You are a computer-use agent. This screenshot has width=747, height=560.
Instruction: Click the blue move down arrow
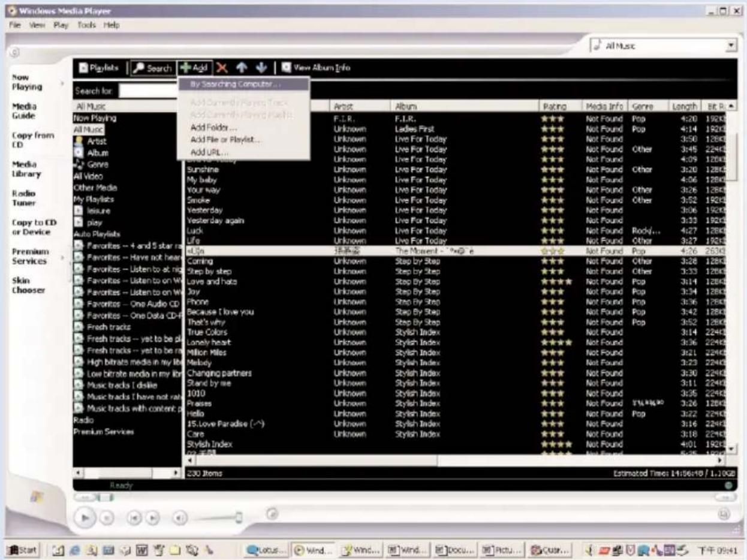(261, 68)
